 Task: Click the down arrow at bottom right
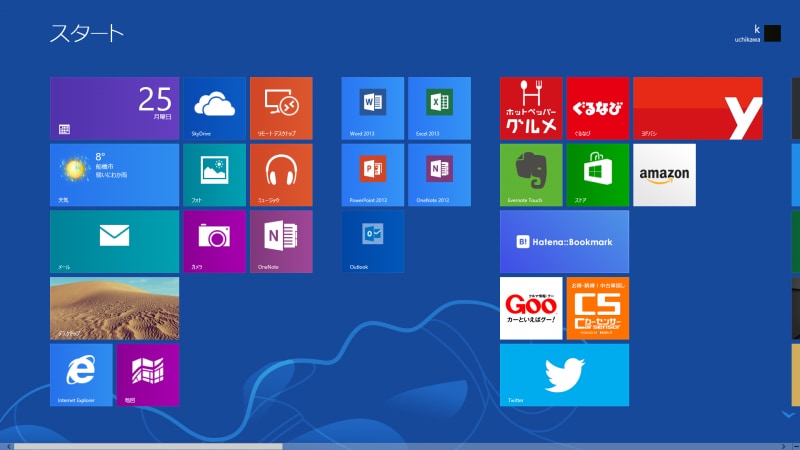pos(786,413)
